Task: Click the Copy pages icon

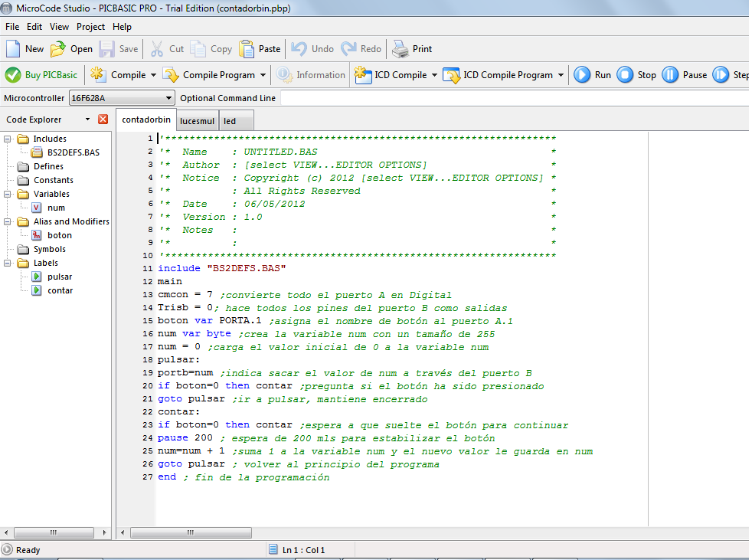Action: pos(198,49)
